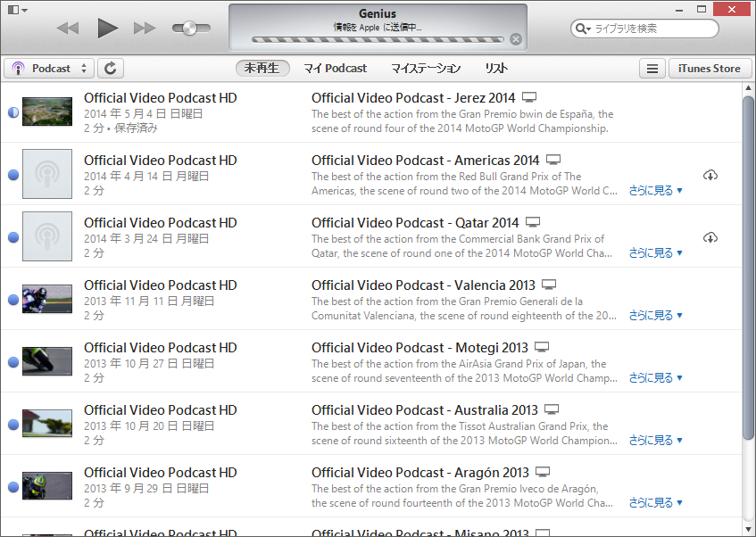Screen dimensions: 756x537
Task: Open the window menu icon dropdown
Action: click(x=18, y=10)
